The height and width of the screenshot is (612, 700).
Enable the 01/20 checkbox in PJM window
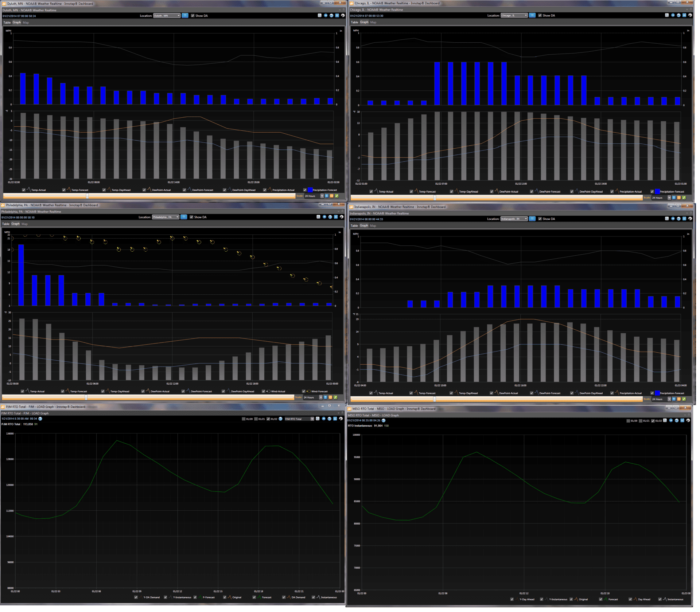click(244, 419)
